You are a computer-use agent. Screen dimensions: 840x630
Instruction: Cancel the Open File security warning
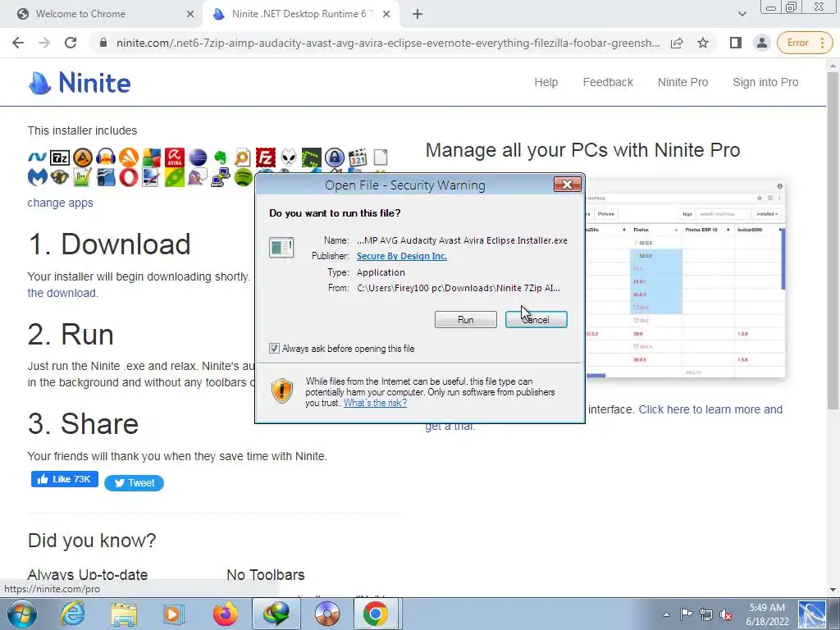tap(536, 320)
